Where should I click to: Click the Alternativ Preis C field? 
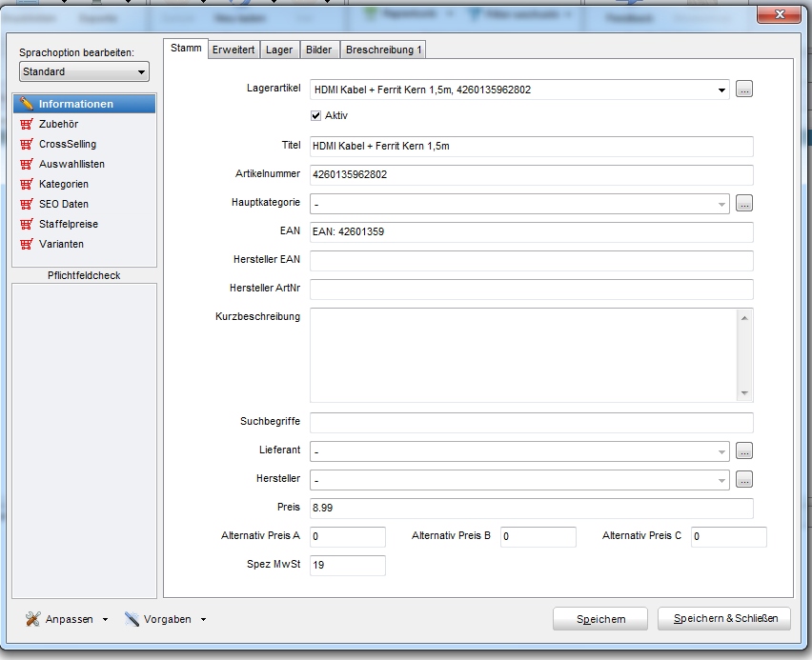pos(729,537)
